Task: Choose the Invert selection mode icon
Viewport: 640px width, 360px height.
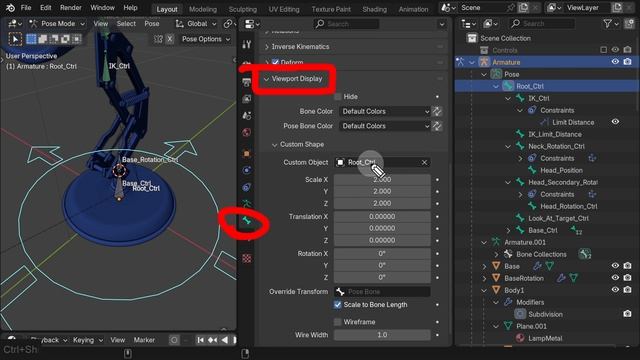Action: [x=65, y=39]
